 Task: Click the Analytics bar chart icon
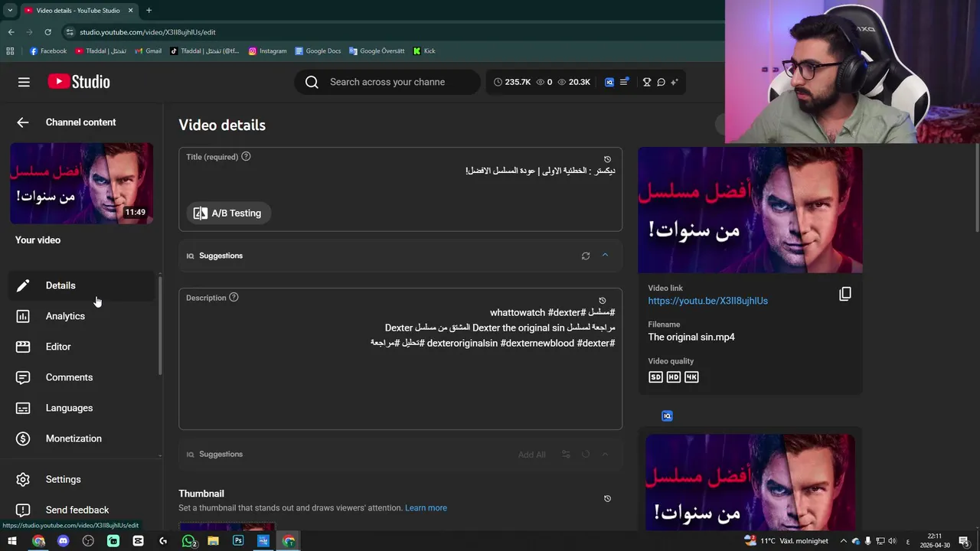23,316
